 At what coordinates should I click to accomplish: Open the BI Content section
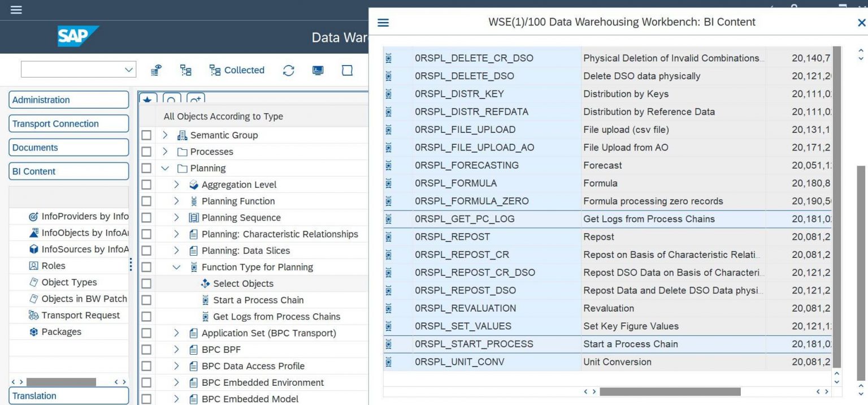click(x=69, y=171)
